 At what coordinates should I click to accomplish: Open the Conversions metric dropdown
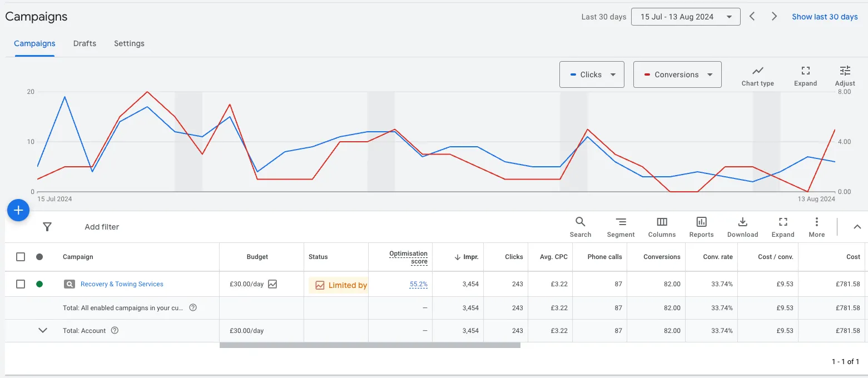click(677, 74)
